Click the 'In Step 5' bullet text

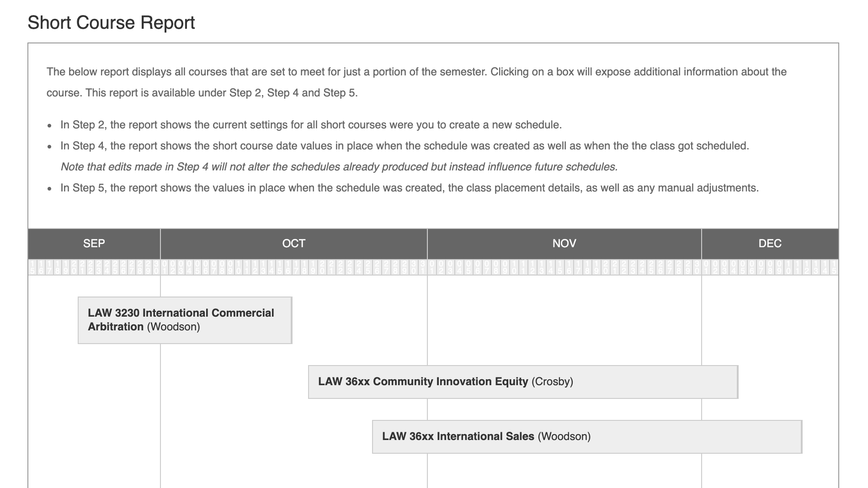pyautogui.click(x=409, y=188)
